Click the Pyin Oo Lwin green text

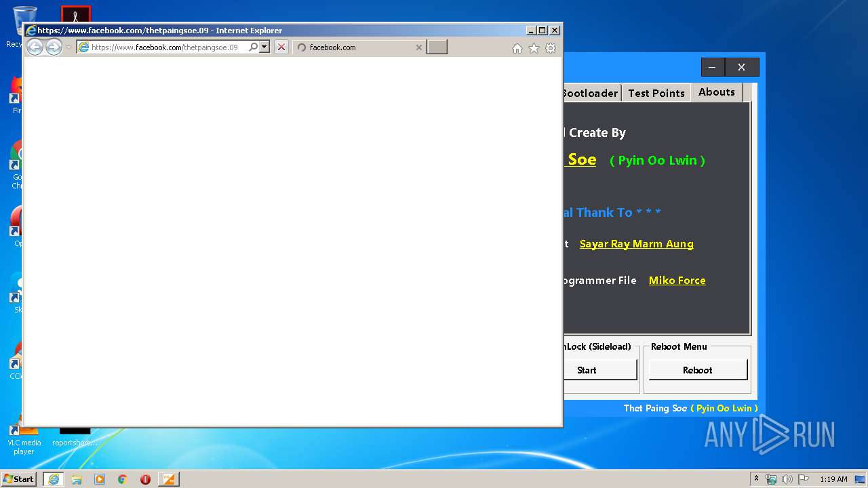point(657,161)
